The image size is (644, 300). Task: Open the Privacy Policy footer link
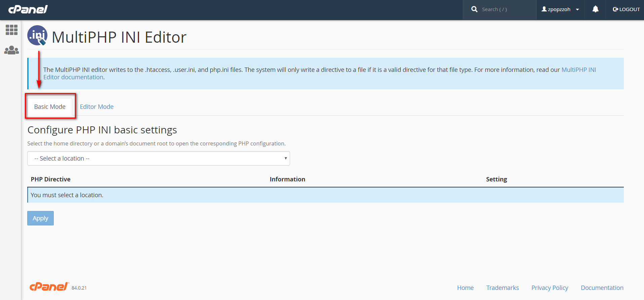[x=550, y=288]
